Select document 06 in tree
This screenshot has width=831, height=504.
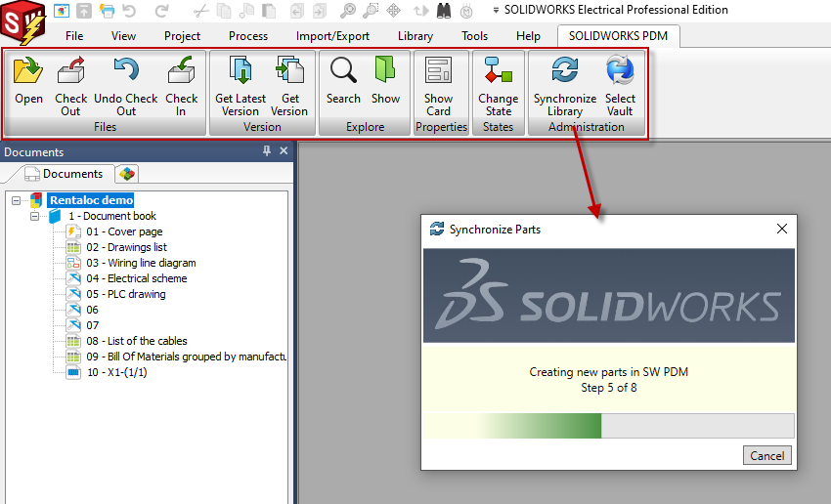(x=92, y=310)
